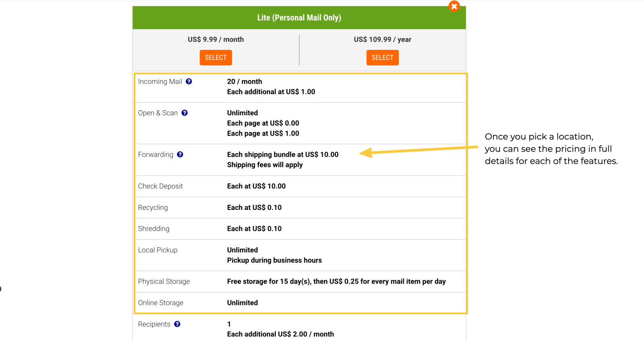Viewport: 644px width, 341px height.
Task: Select the monthly pricing column heading
Action: [x=216, y=39]
